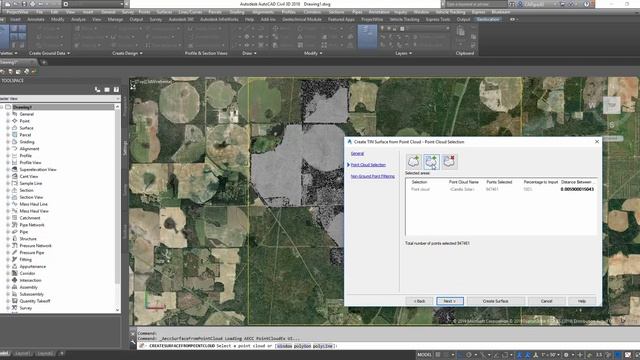This screenshot has width=640, height=360.
Task: Open the Master View dropdown
Action: tap(60, 98)
